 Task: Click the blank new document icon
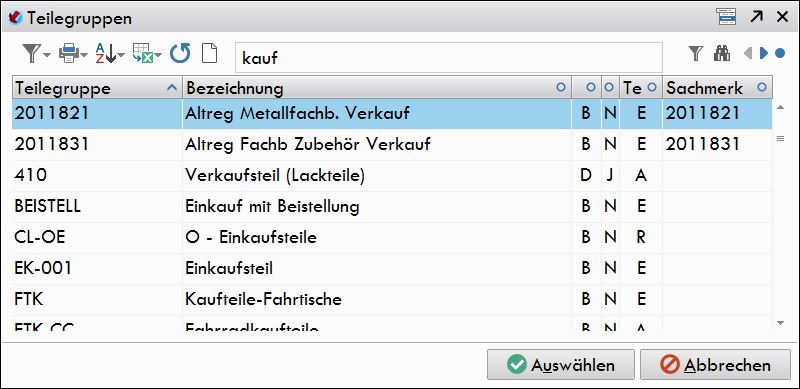point(210,53)
